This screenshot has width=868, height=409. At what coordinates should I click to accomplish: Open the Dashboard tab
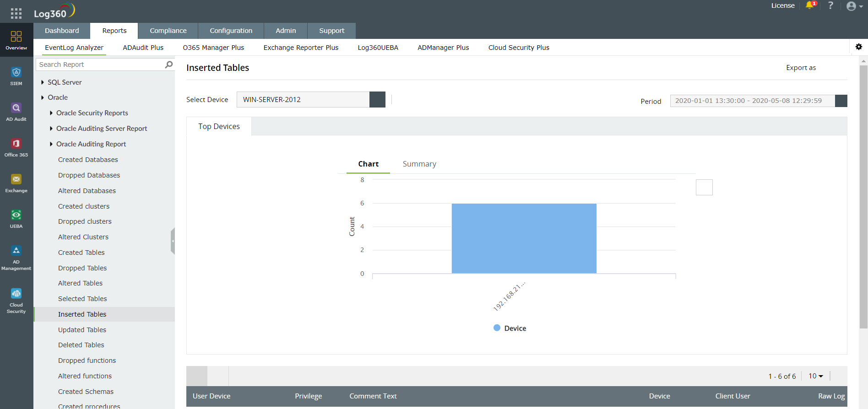click(x=62, y=31)
